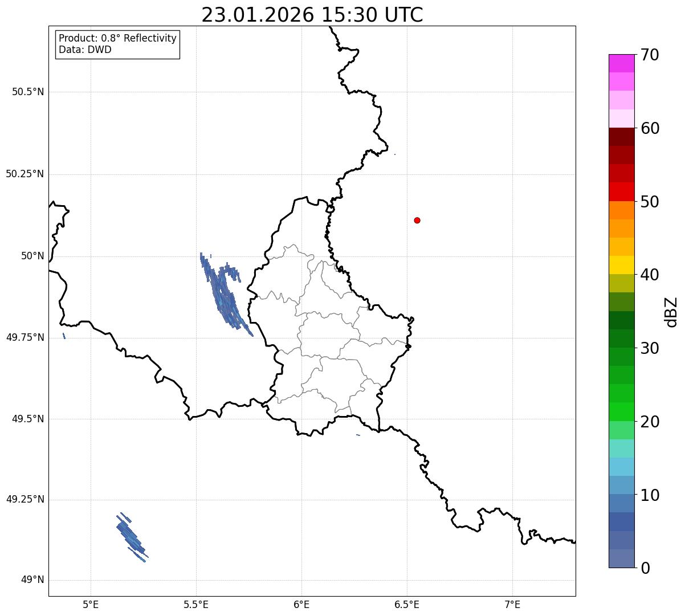
Task: Select the orange 50 dBZ color band
Action: (621, 210)
